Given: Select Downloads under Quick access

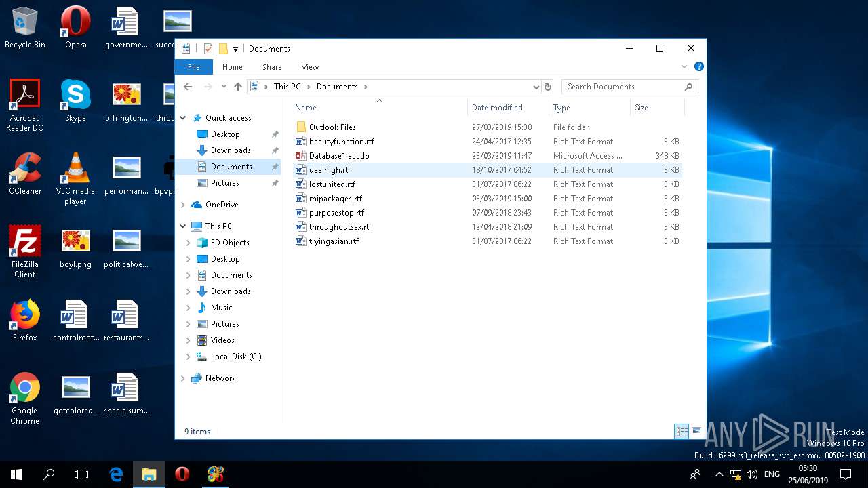Looking at the screenshot, I should tap(231, 150).
